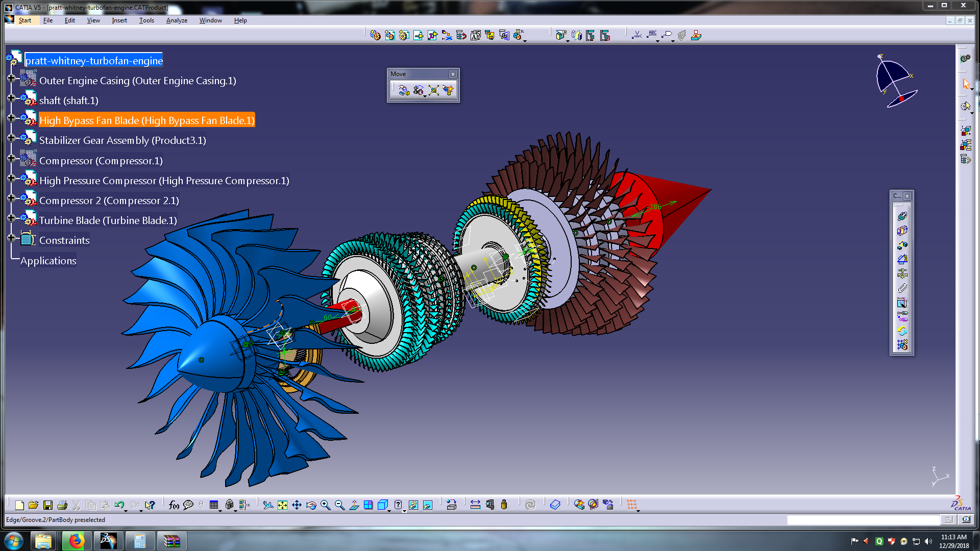Open the Window menu
Screen dimensions: 980x551
210,20
